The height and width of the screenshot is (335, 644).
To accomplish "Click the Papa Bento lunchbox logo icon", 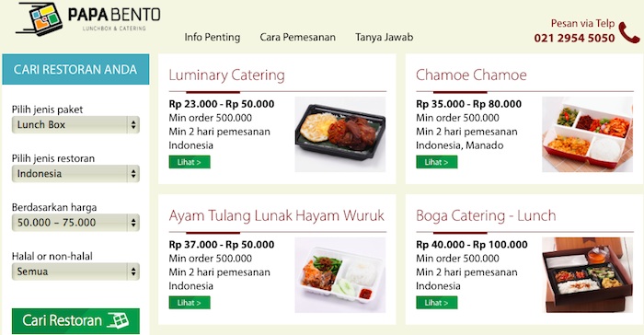I will [40, 19].
